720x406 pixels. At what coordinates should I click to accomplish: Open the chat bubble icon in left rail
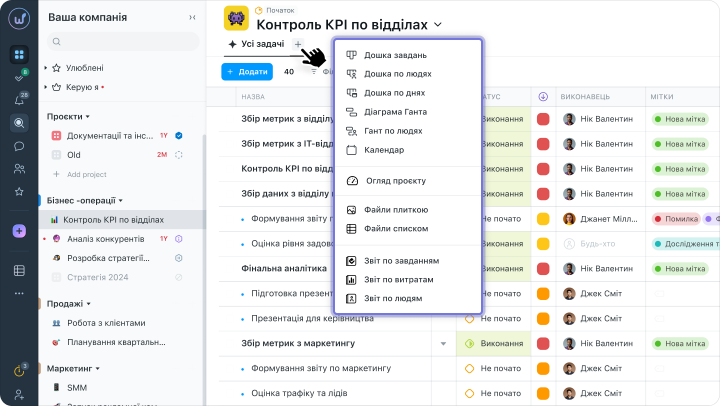[19, 146]
